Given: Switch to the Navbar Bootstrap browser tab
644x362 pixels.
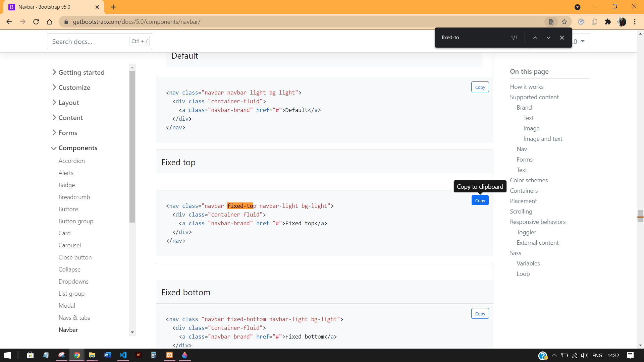Looking at the screenshot, I should [x=50, y=7].
